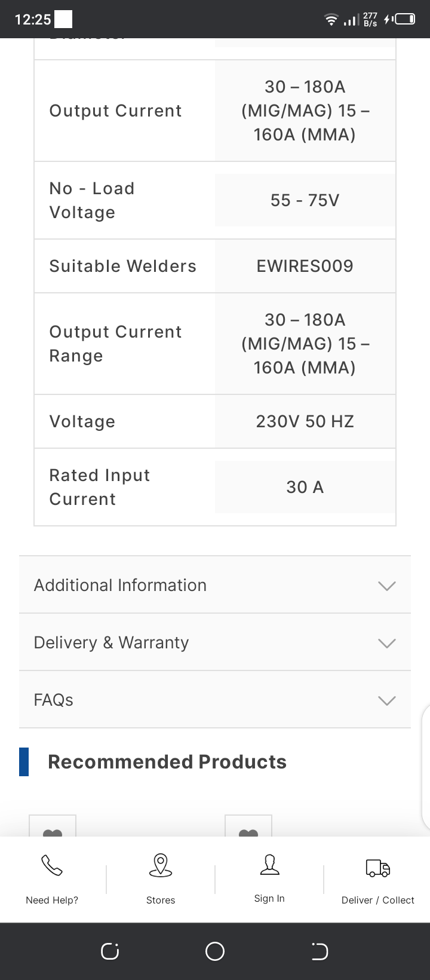The height and width of the screenshot is (980, 430).
Task: Tap the Android back navigation button
Action: 320,951
